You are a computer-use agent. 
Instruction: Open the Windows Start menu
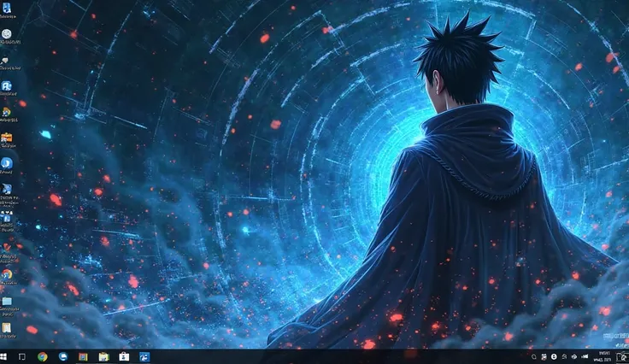pyautogui.click(x=3, y=356)
